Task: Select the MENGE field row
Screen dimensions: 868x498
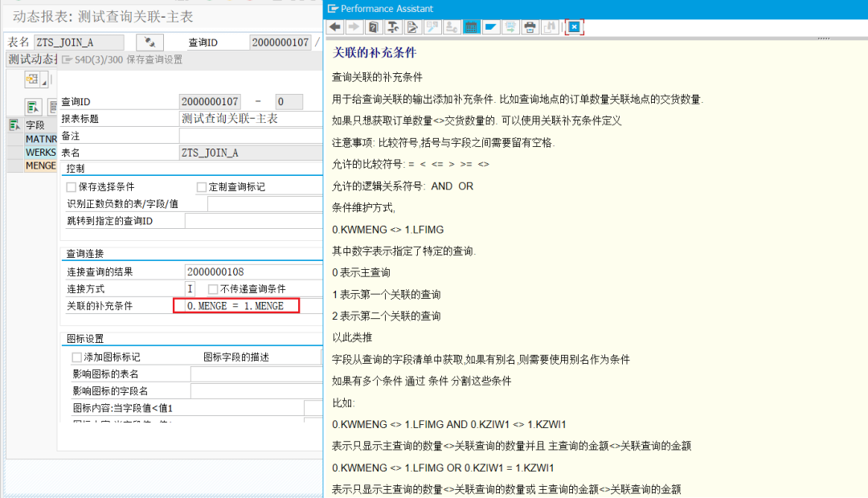Action: coord(40,165)
